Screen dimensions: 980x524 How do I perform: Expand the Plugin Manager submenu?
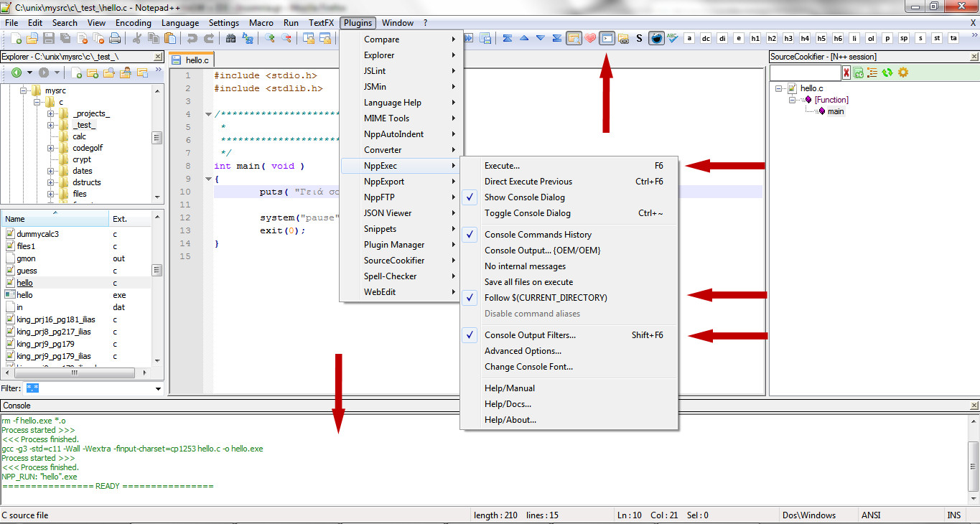pos(401,245)
